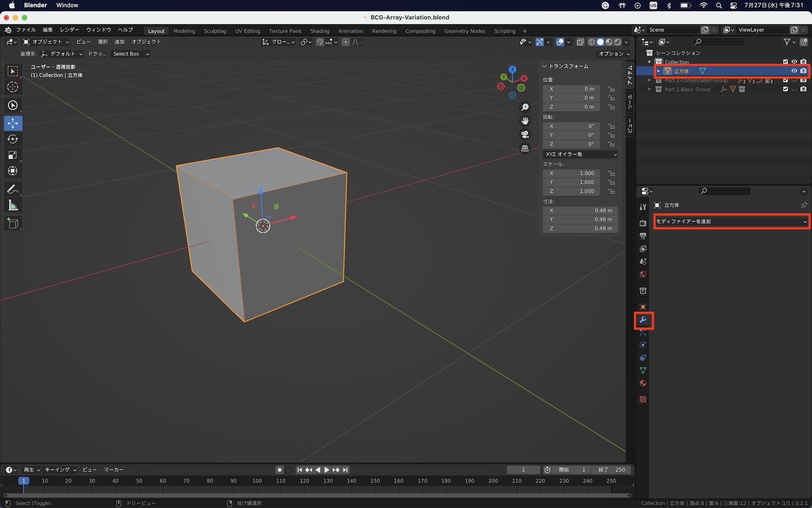Select the Add Cube tool
The height and width of the screenshot is (508, 812).
click(x=13, y=223)
